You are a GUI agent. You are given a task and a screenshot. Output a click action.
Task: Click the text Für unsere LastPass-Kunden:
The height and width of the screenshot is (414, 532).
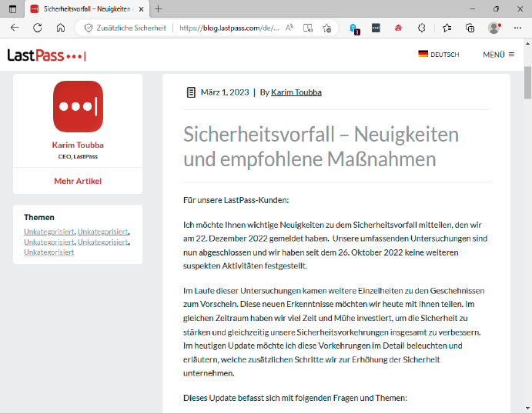click(236, 200)
